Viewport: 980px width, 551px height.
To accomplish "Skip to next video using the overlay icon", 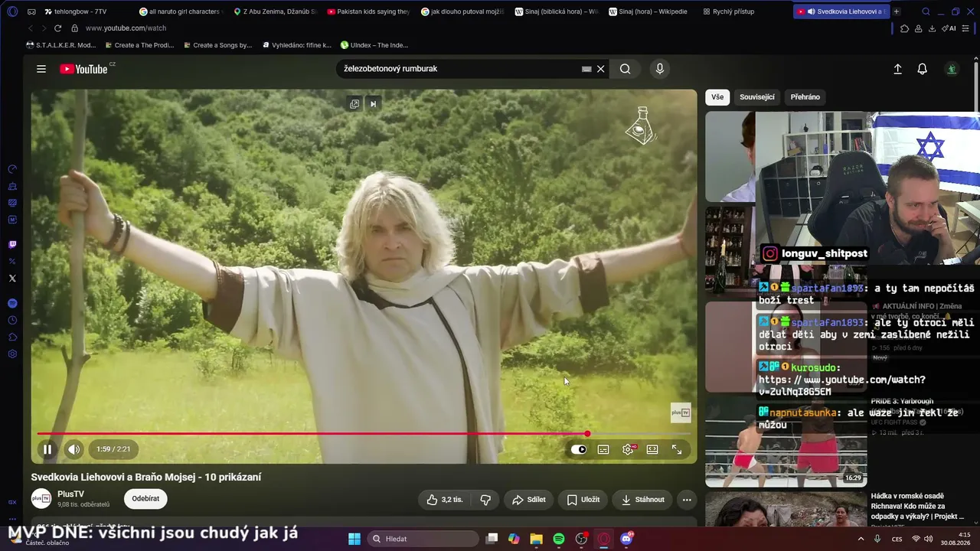I will (x=373, y=104).
